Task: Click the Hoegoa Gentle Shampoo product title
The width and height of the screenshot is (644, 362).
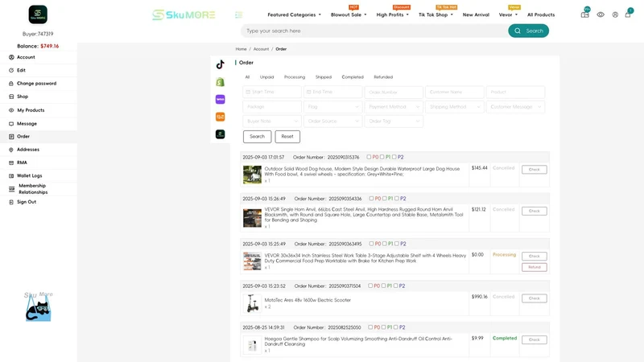Action: coord(358,341)
